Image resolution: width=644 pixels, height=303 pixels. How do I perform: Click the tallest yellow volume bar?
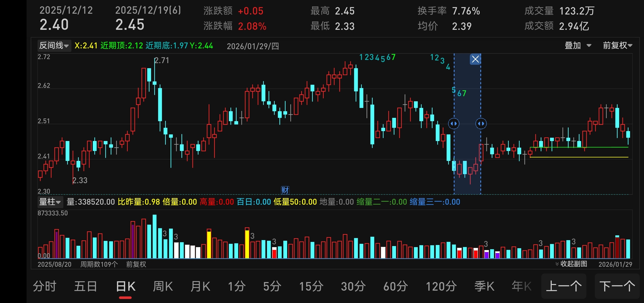[x=247, y=243]
